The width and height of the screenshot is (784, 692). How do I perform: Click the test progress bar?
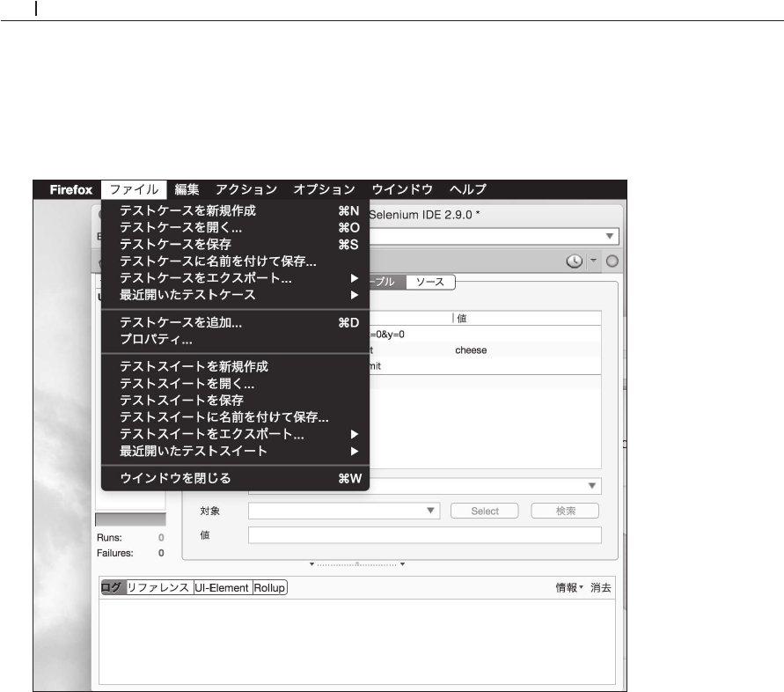[x=130, y=519]
